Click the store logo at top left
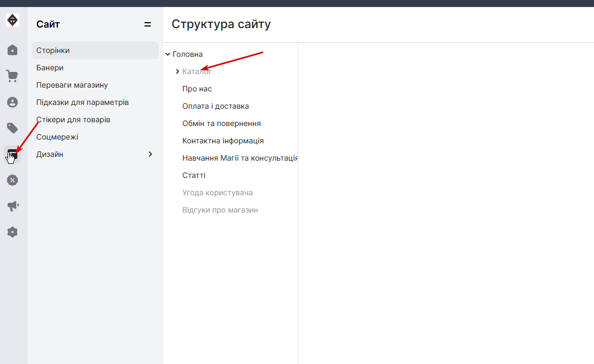 point(12,20)
